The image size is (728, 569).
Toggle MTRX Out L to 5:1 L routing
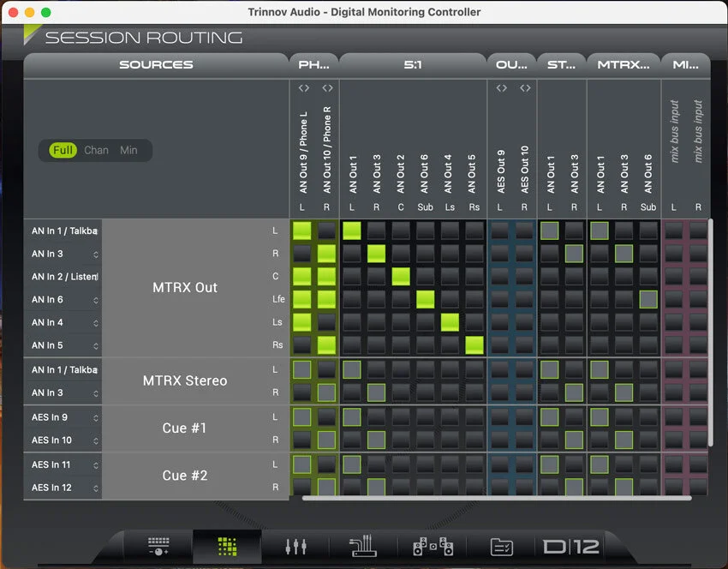click(351, 231)
